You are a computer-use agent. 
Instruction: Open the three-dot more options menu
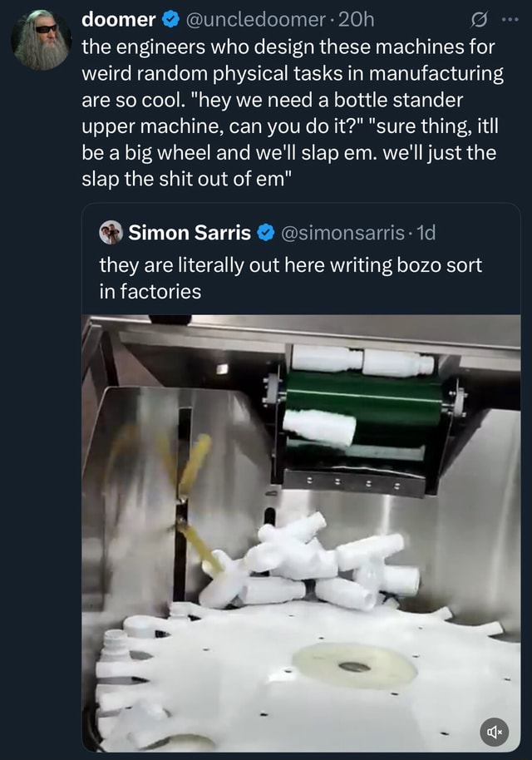(x=510, y=19)
